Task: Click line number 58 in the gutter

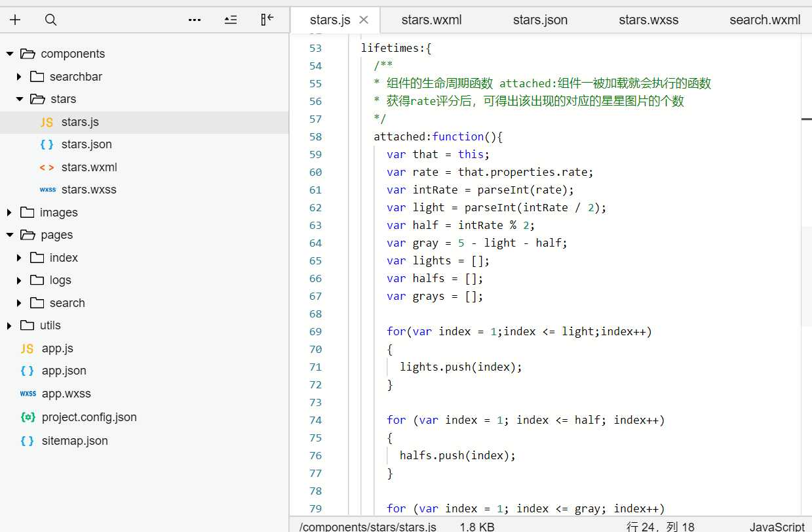Action: 315,136
